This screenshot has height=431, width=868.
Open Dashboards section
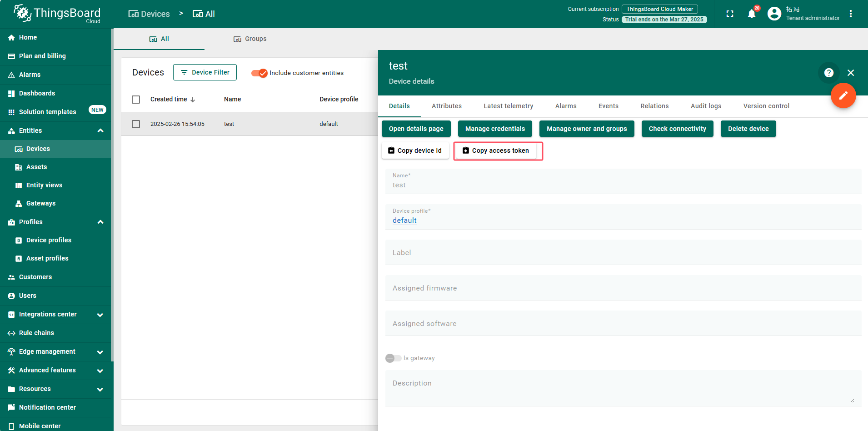(x=55, y=93)
